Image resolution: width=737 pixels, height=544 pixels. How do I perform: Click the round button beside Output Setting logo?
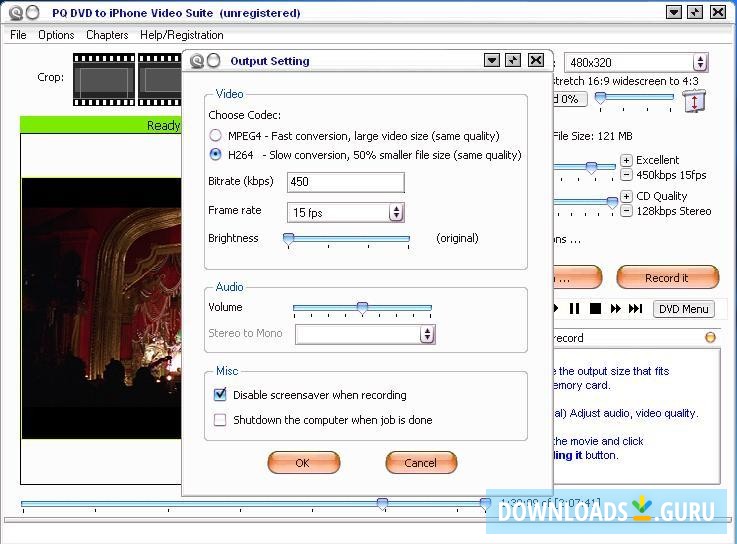[214, 61]
